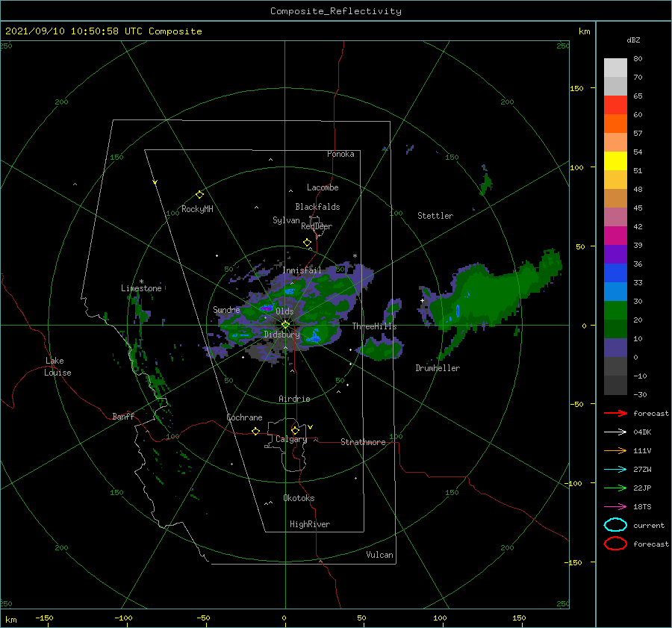Click the Sylvan label
Screen dimensions: 672x628
click(286, 220)
